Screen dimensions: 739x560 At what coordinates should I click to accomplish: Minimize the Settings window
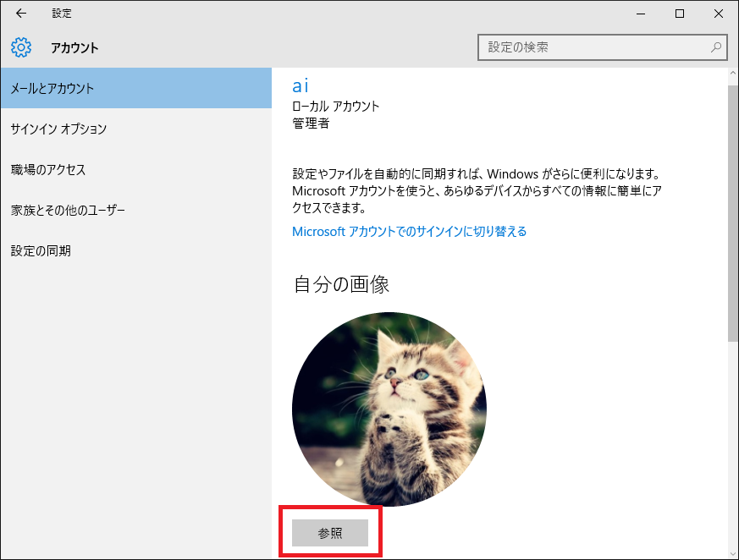click(641, 14)
